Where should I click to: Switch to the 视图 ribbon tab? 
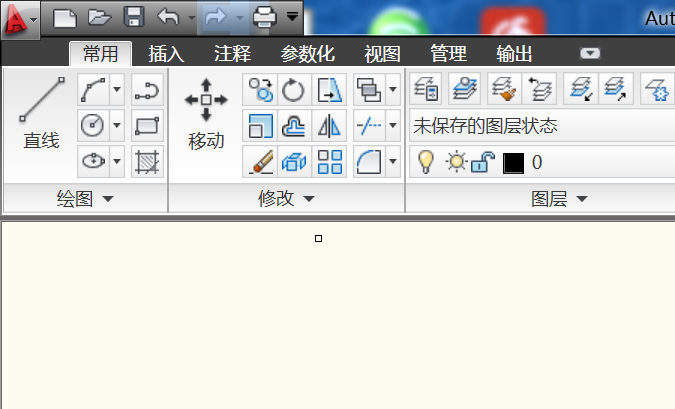[382, 54]
